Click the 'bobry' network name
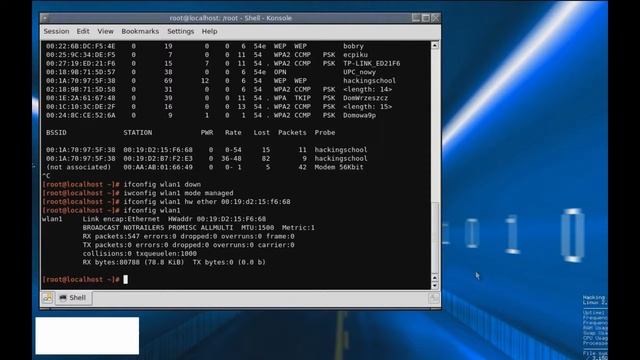The width and height of the screenshot is (640, 360). (353, 46)
